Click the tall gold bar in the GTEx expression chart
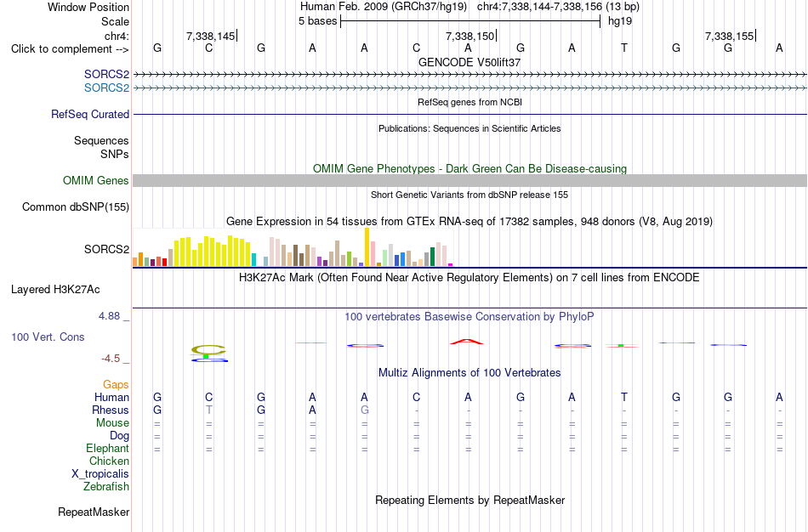This screenshot has width=808, height=532. pyautogui.click(x=367, y=246)
